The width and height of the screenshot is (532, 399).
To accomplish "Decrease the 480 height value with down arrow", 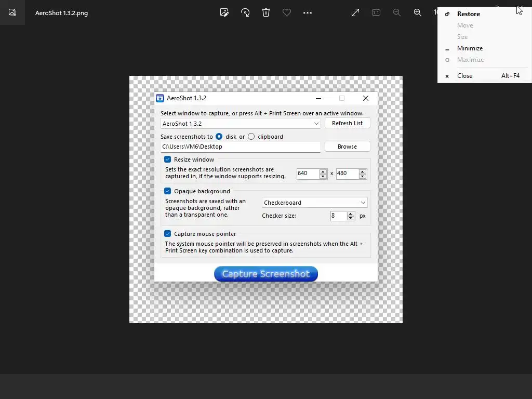I will click(362, 176).
